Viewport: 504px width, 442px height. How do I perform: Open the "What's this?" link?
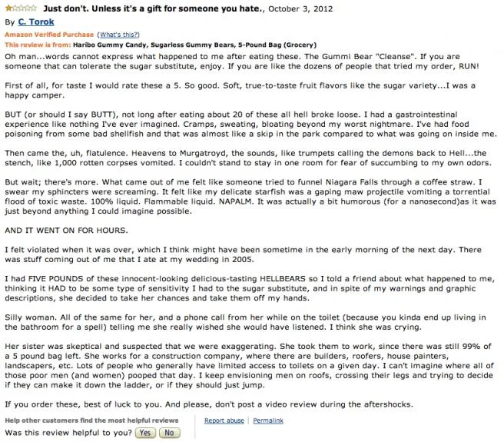pyautogui.click(x=118, y=35)
